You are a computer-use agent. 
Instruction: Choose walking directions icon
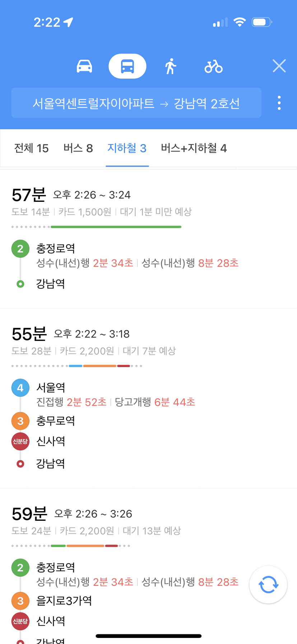pyautogui.click(x=171, y=66)
